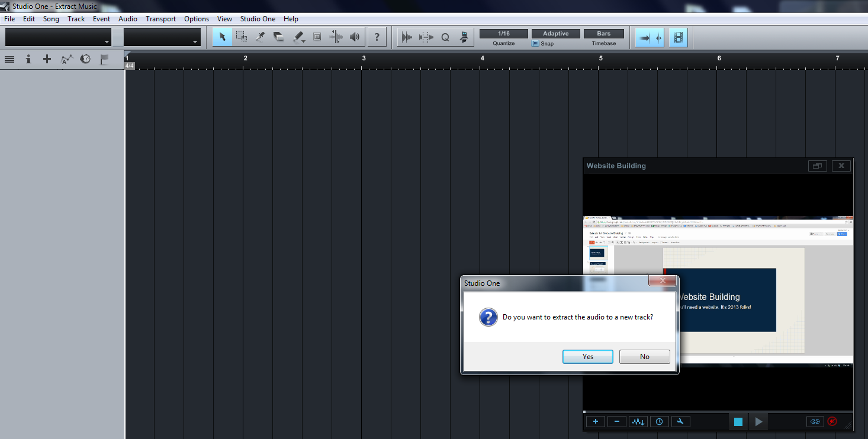Open the Event menu
Viewport: 868px width, 439px height.
click(x=101, y=19)
